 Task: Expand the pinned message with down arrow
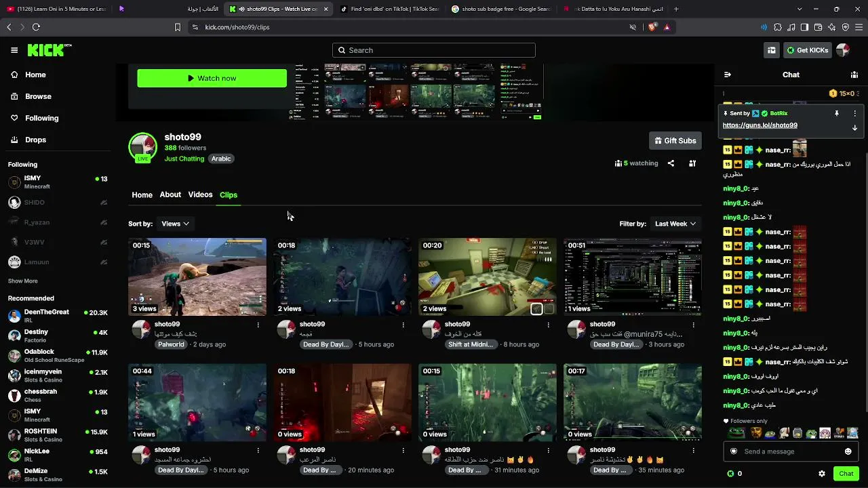854,127
